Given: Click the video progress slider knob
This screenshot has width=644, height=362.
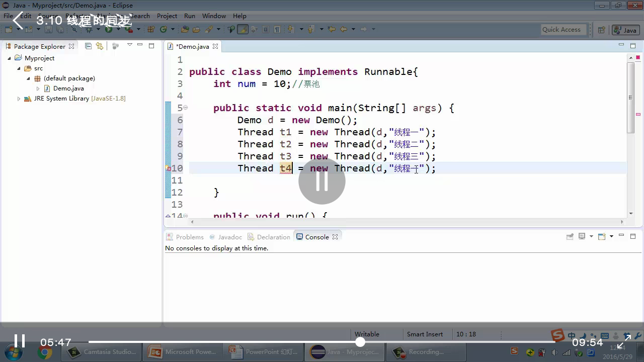Looking at the screenshot, I should (360, 342).
